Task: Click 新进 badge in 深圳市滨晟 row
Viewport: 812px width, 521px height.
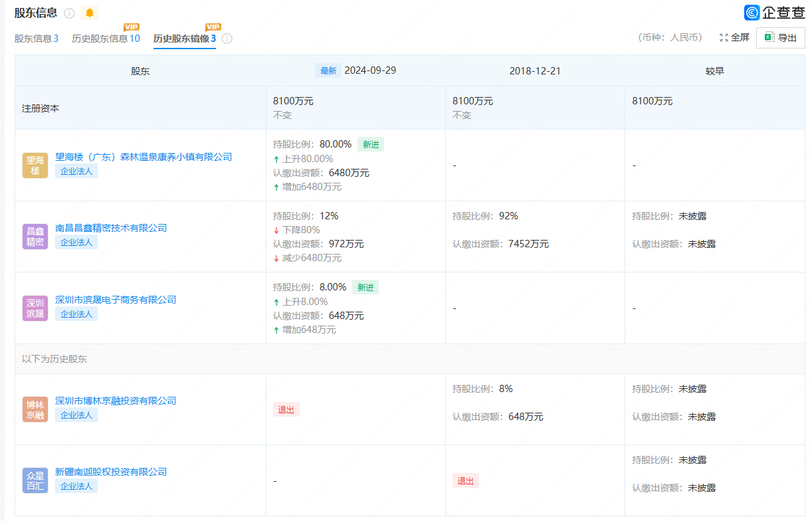Action: pyautogui.click(x=365, y=287)
